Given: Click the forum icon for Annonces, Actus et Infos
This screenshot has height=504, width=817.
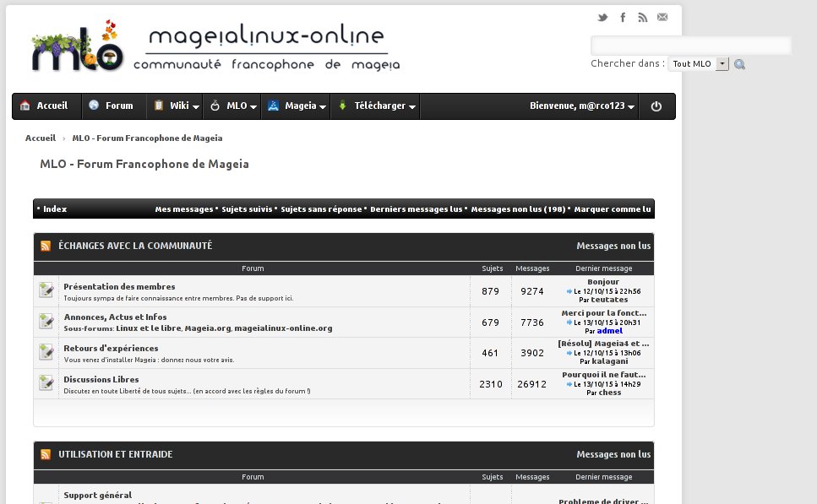Looking at the screenshot, I should tap(46, 322).
